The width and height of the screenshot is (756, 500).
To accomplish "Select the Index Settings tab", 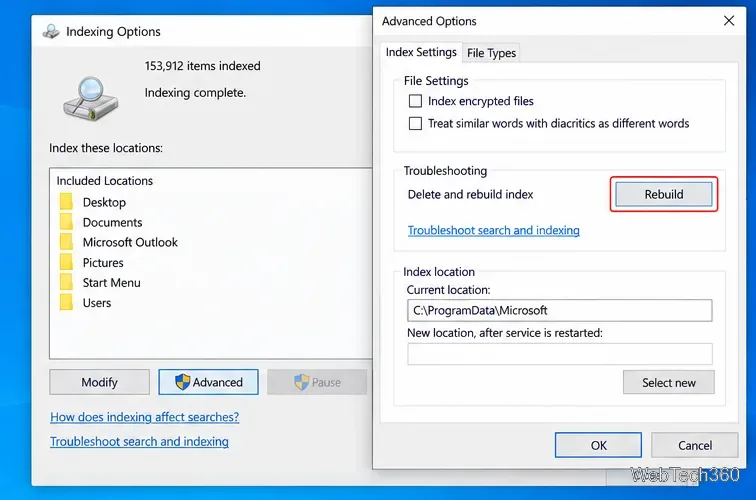I will pos(421,52).
